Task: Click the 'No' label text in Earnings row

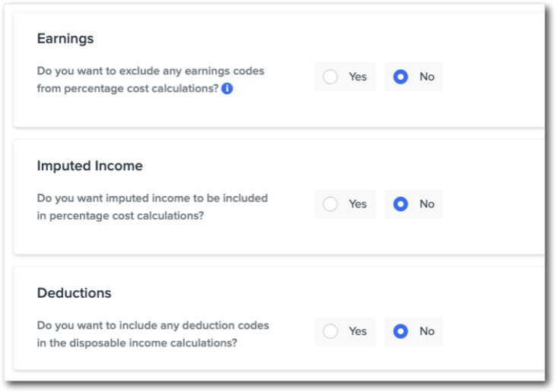Action: [427, 77]
